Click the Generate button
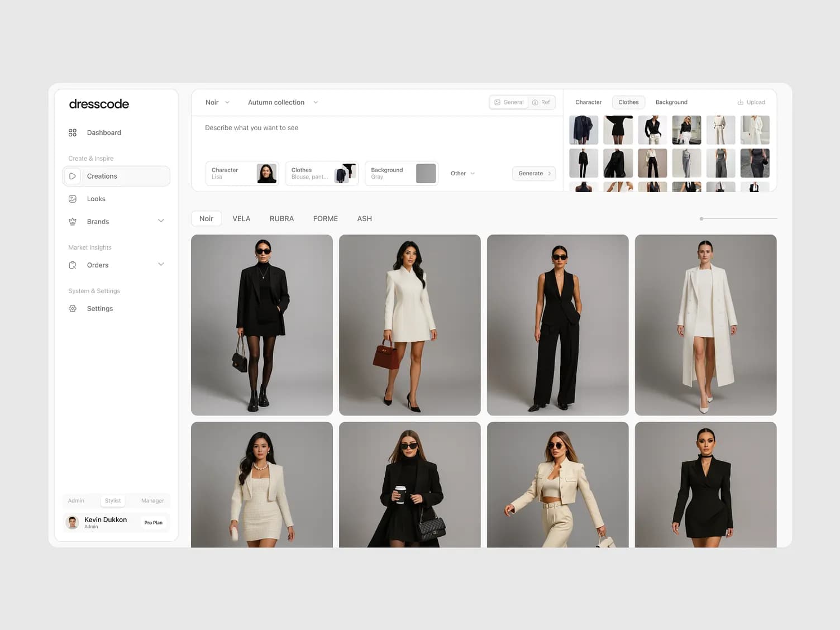The width and height of the screenshot is (840, 630). tap(534, 173)
